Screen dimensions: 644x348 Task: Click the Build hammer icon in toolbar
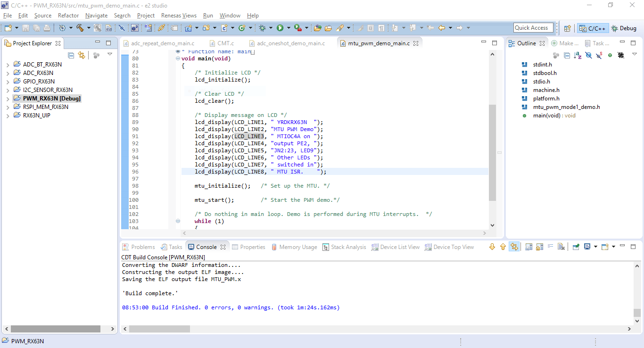coord(80,28)
